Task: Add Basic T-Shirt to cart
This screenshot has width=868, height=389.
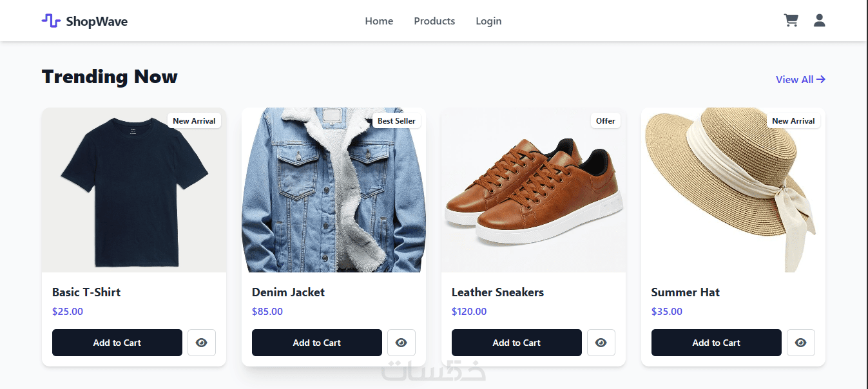Action: 117,343
